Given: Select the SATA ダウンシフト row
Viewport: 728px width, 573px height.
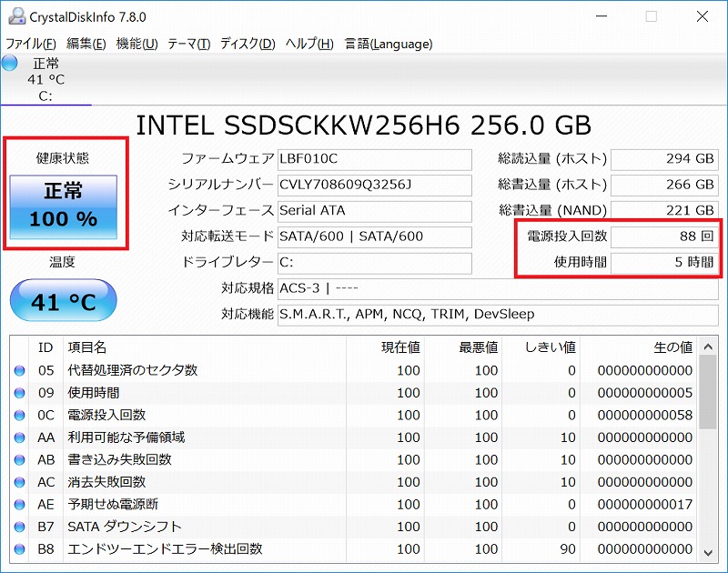Looking at the screenshot, I should point(354,527).
